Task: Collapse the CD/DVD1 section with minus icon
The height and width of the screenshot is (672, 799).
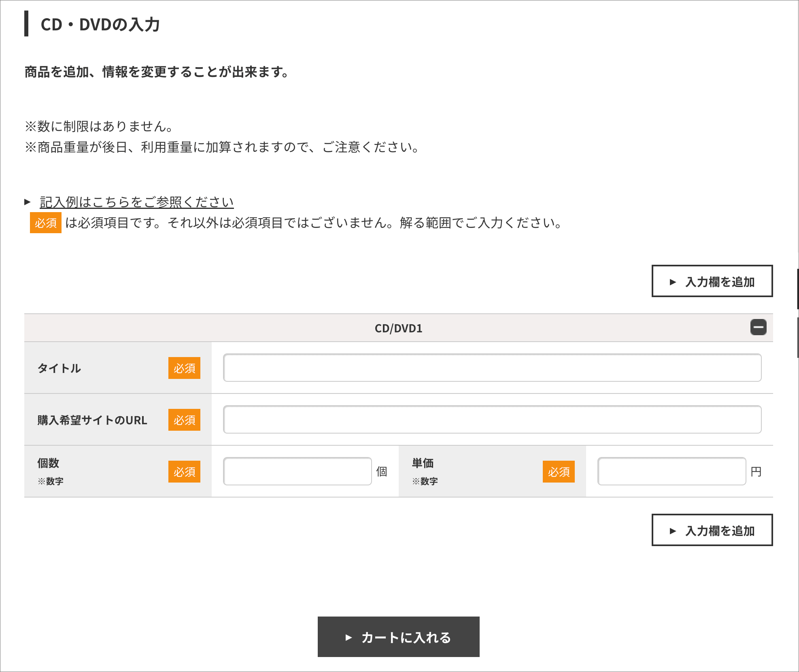Action: coord(758,327)
